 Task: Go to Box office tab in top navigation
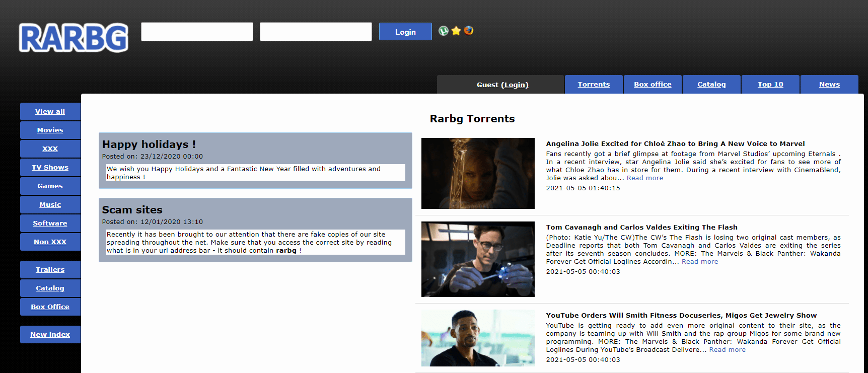click(653, 85)
